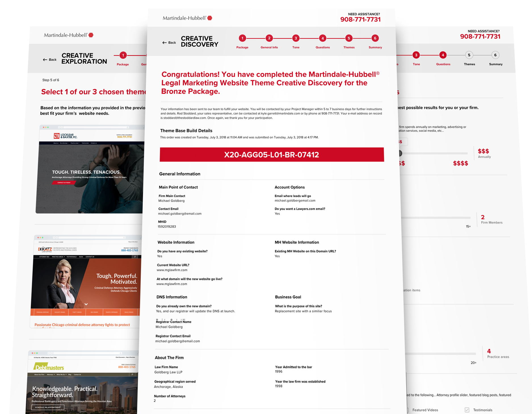532x414 pixels.
Task: Click the Theft Crimes tile in the Katz preview
Action: (77, 312)
